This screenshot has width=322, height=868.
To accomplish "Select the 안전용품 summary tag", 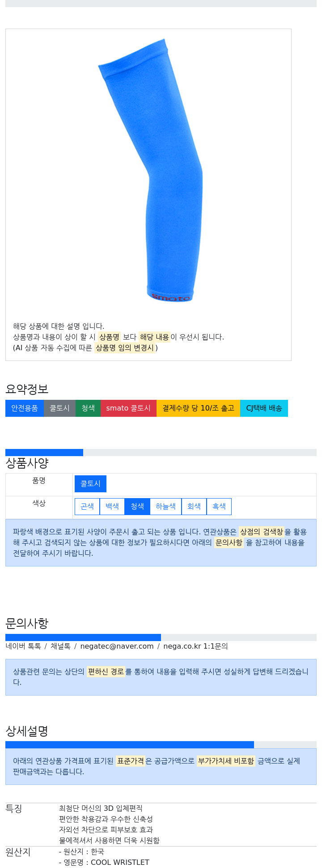I will click(x=25, y=408).
